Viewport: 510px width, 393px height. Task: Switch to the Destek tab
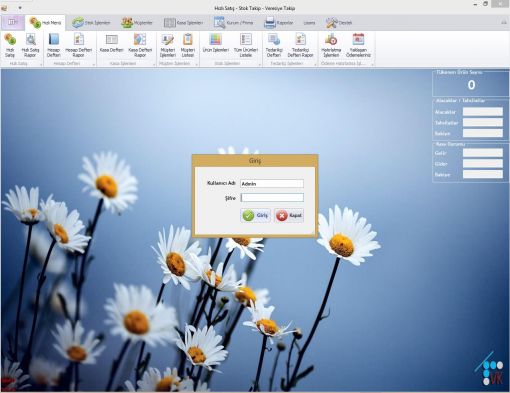coord(339,23)
